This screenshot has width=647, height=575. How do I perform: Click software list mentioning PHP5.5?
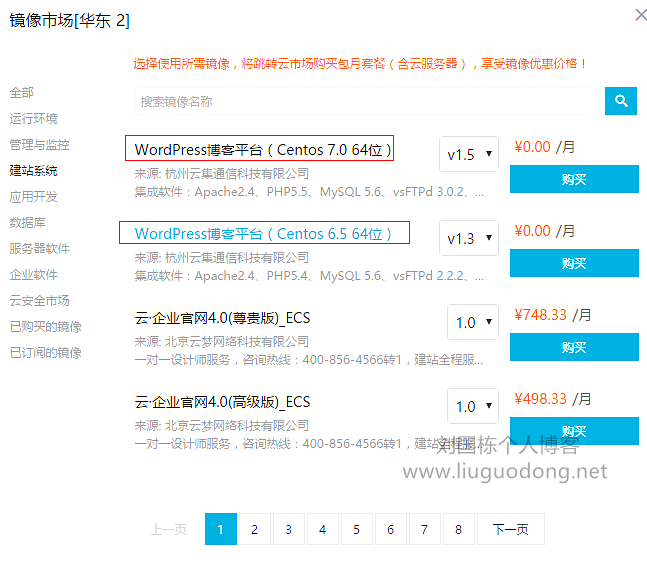click(x=309, y=192)
